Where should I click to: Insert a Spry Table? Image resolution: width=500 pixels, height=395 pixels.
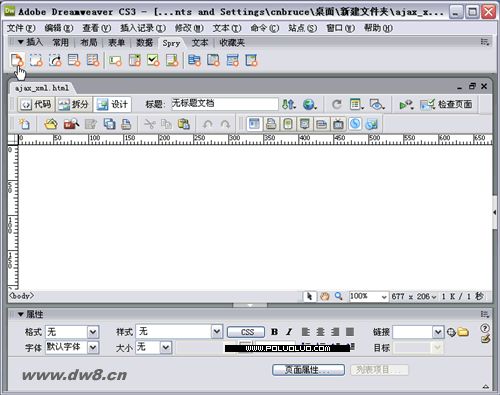click(93, 60)
